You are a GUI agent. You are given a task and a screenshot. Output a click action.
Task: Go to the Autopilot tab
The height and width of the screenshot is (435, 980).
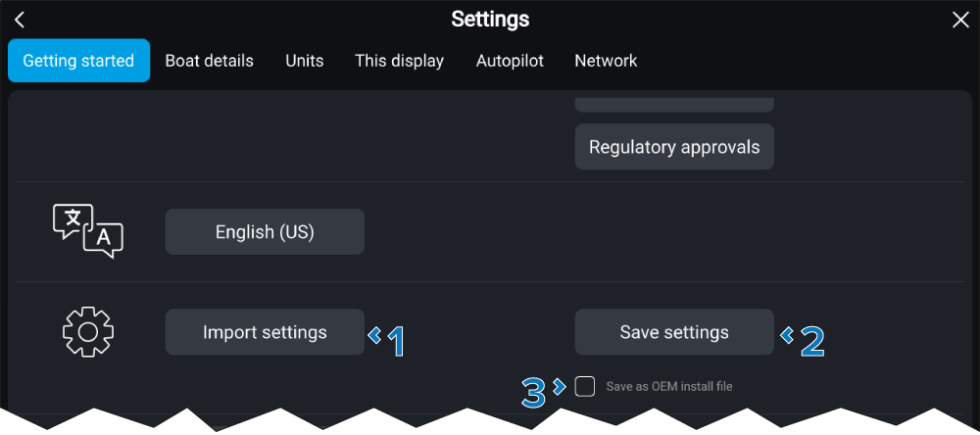(510, 61)
